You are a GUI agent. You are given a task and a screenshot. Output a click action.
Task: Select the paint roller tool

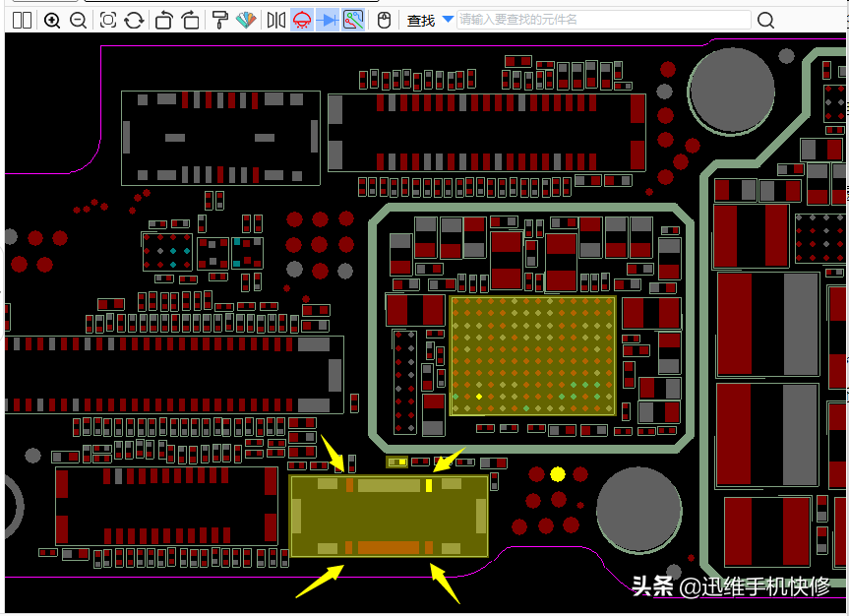click(219, 21)
